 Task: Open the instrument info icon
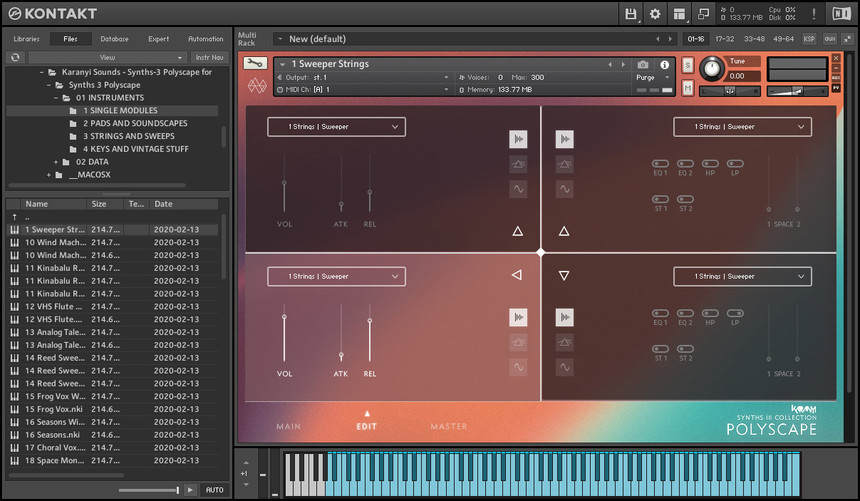click(x=664, y=65)
